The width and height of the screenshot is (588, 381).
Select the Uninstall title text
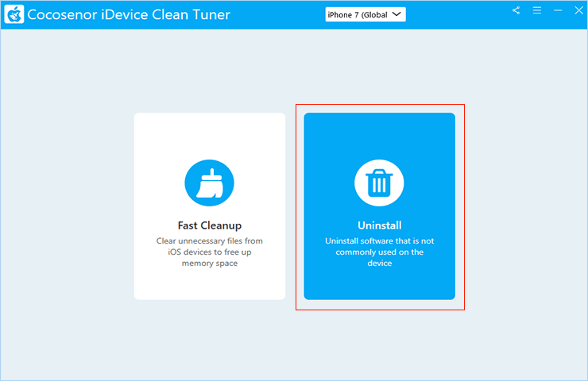380,225
